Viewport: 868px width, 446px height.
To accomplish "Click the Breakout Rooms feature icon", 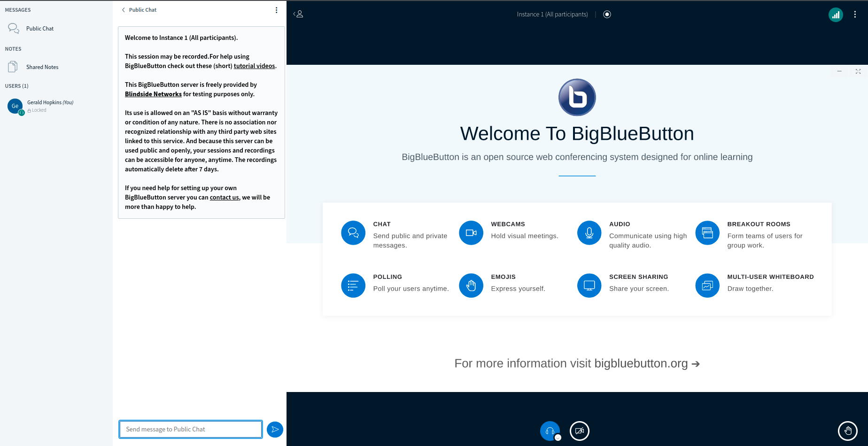I will [x=707, y=233].
